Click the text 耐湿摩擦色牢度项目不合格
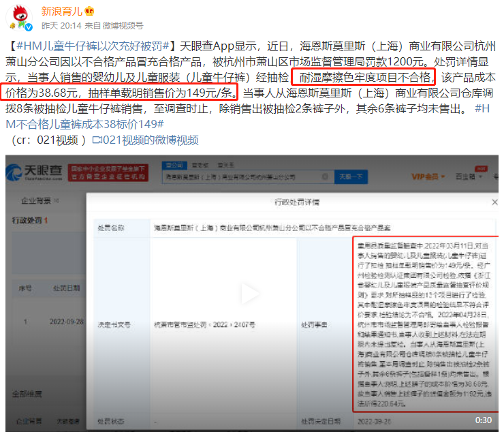 tap(364, 77)
